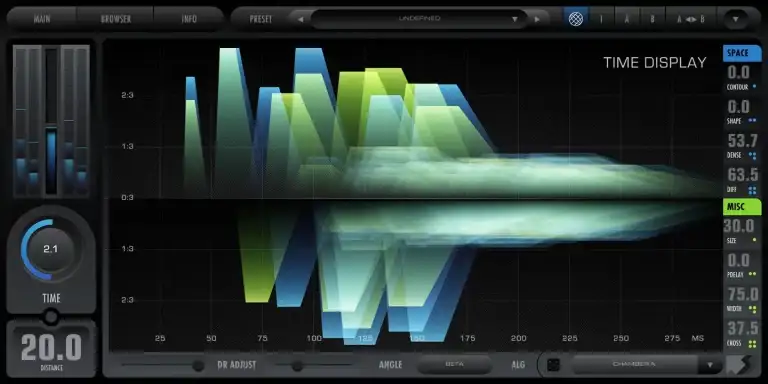
Task: Click the DISTANCE value 20.0
Action: tap(51, 347)
